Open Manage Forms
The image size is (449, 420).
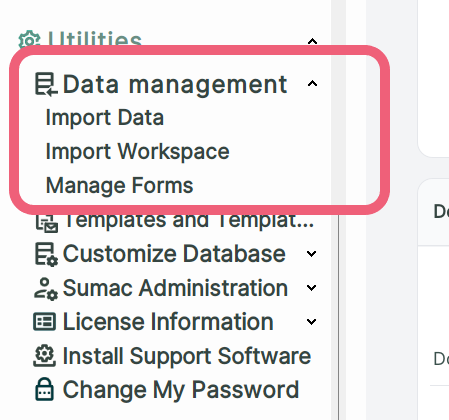pos(119,186)
